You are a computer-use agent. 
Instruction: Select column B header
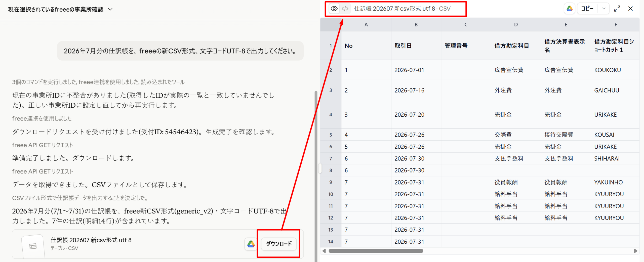coord(416,25)
